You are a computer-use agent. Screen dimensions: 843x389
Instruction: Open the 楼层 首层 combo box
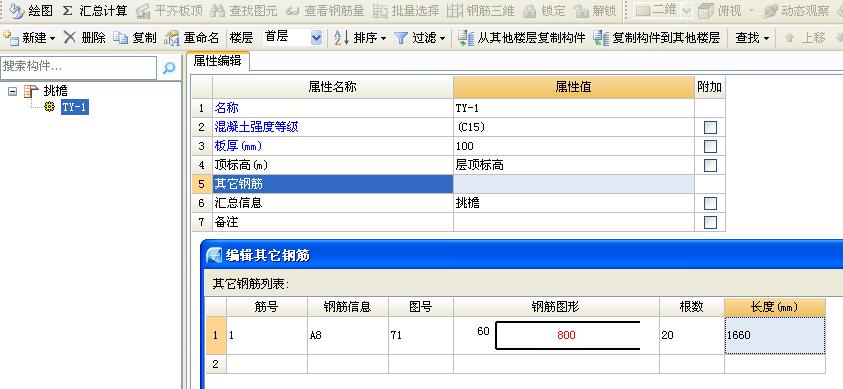293,37
